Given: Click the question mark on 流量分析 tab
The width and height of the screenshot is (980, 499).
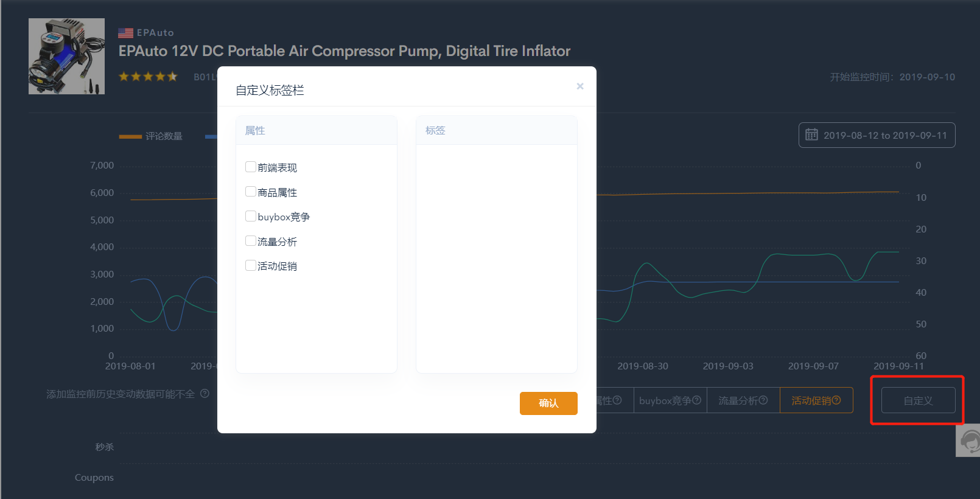Looking at the screenshot, I should pyautogui.click(x=763, y=400).
